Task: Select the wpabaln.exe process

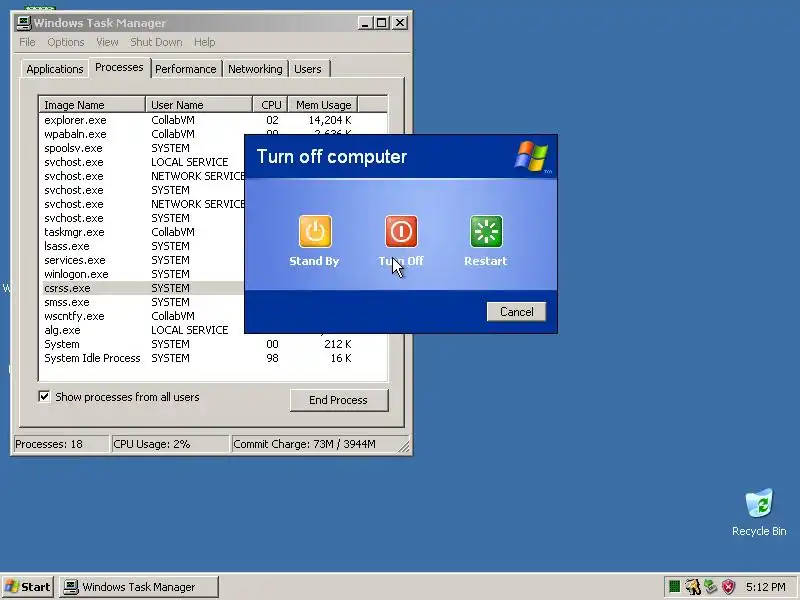Action: 76,134
